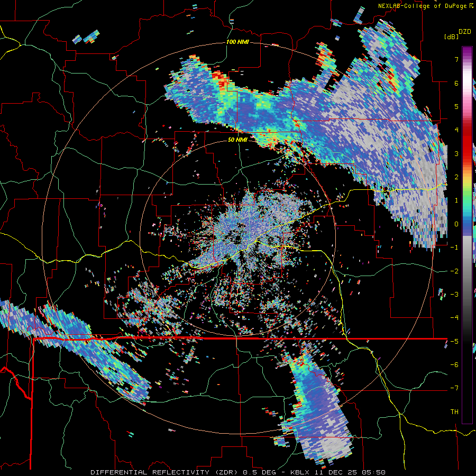Screen dimensions: 476x476
Task: Click the 0 value on the dB scale
Action: pyautogui.click(x=456, y=224)
